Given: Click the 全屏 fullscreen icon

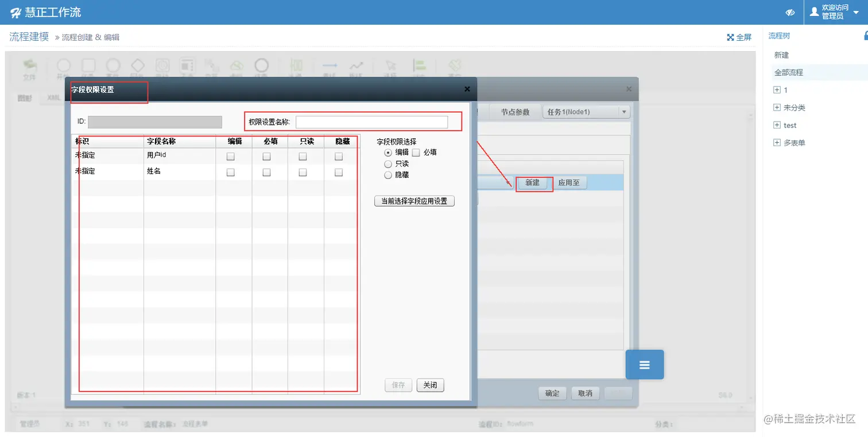Looking at the screenshot, I should point(738,37).
